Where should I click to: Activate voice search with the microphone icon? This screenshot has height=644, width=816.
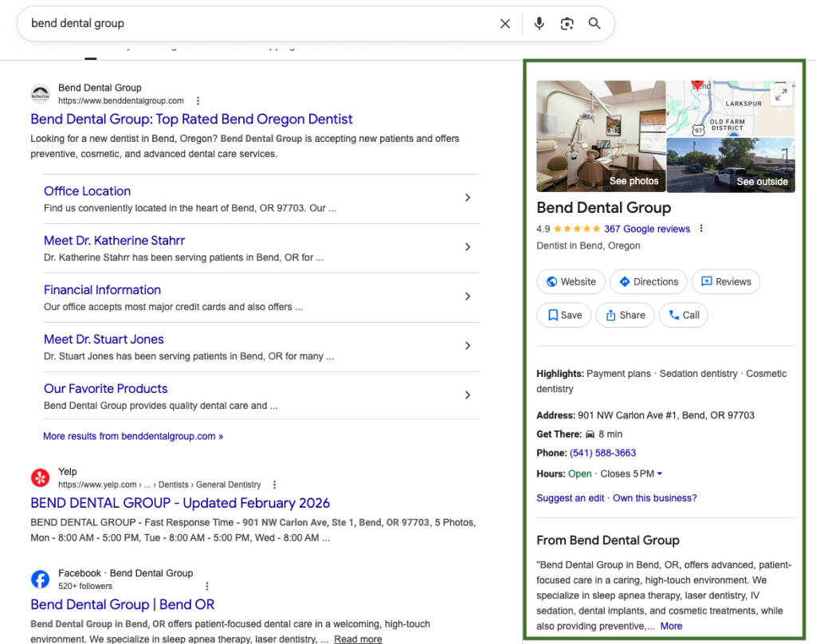click(539, 23)
